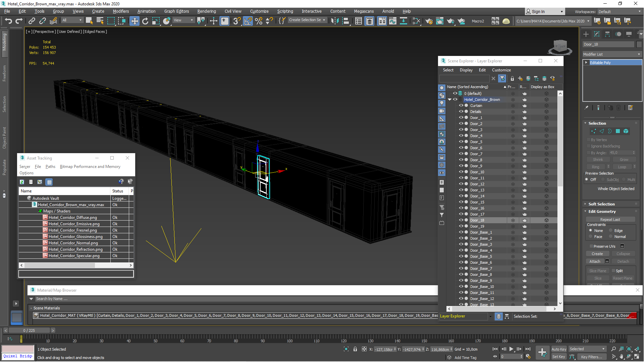The image size is (644, 362).
Task: Click the Play Animation button
Action: [x=511, y=349]
